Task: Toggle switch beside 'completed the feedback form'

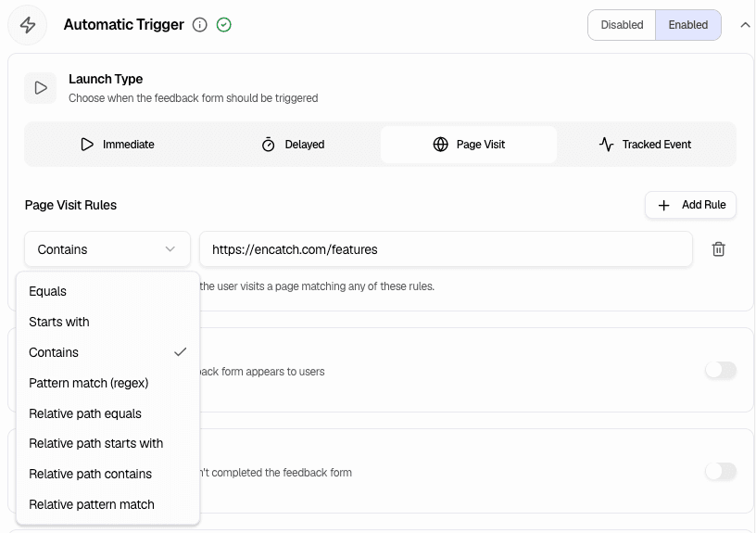Action: (721, 471)
